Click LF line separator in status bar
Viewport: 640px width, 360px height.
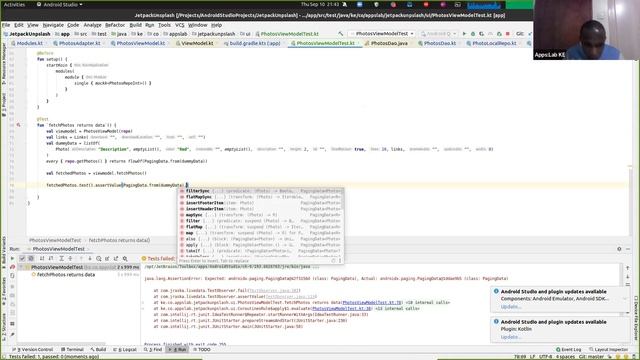(532, 357)
